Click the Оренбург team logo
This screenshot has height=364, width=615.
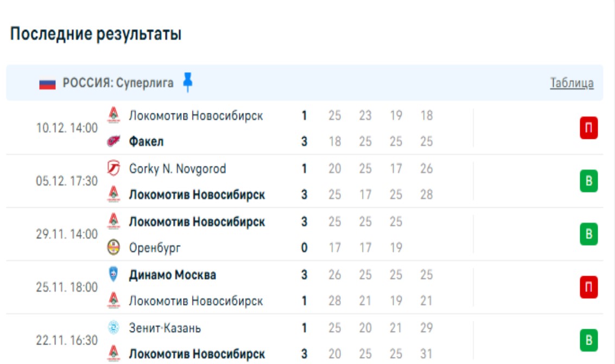tap(114, 248)
